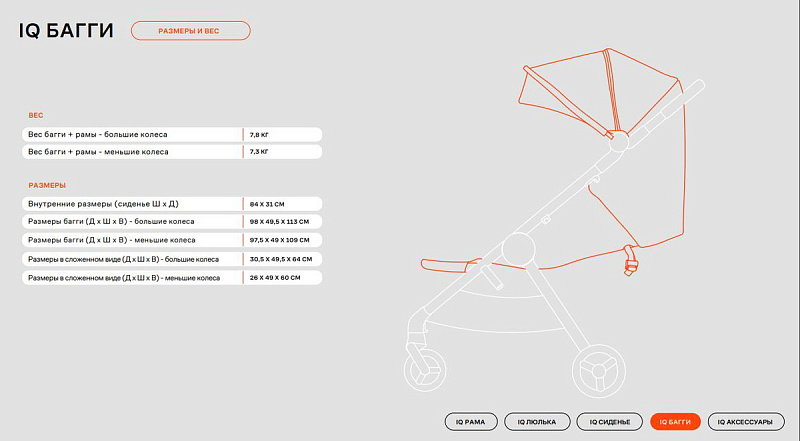This screenshot has width=800, height=441.
Task: Select the IQ Сиденье tab
Action: 609,422
